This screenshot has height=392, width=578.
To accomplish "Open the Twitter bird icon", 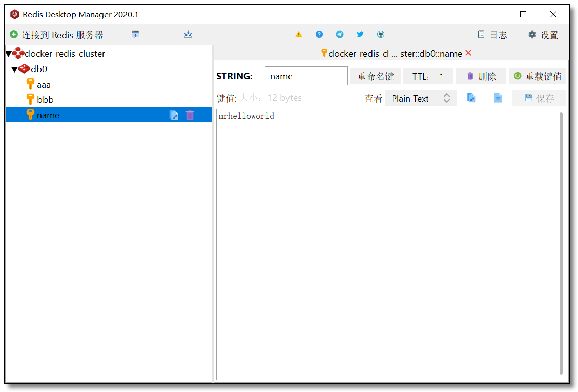I will coord(360,35).
